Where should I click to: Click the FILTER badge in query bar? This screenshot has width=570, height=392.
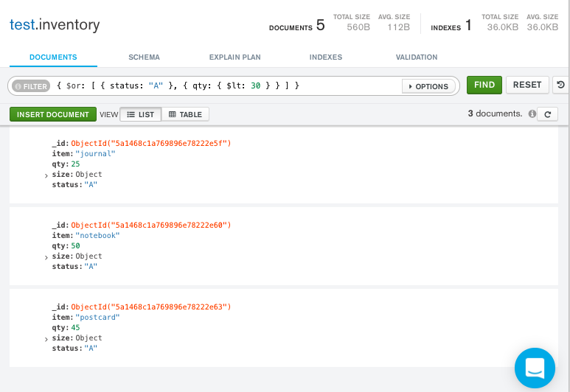pos(31,86)
